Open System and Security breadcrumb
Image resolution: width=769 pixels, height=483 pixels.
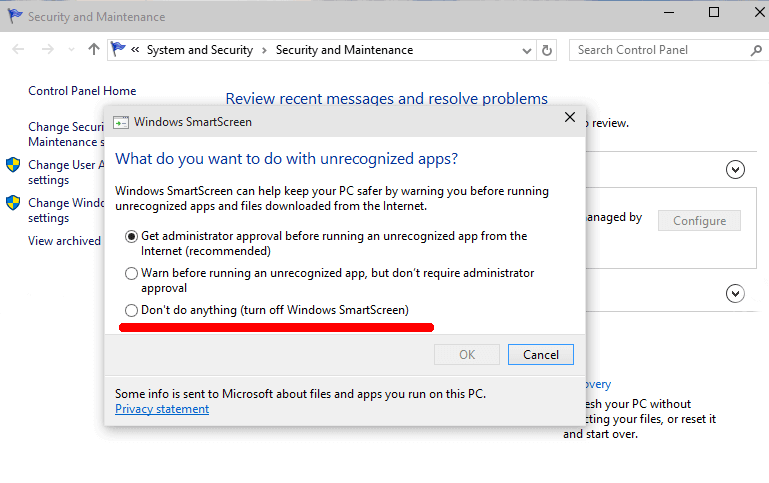(200, 50)
